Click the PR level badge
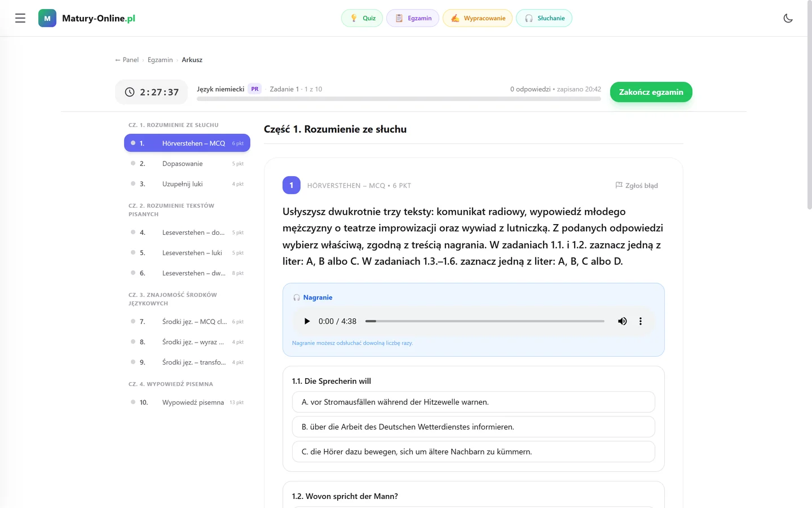Screen dimensions: 812x508 255,89
